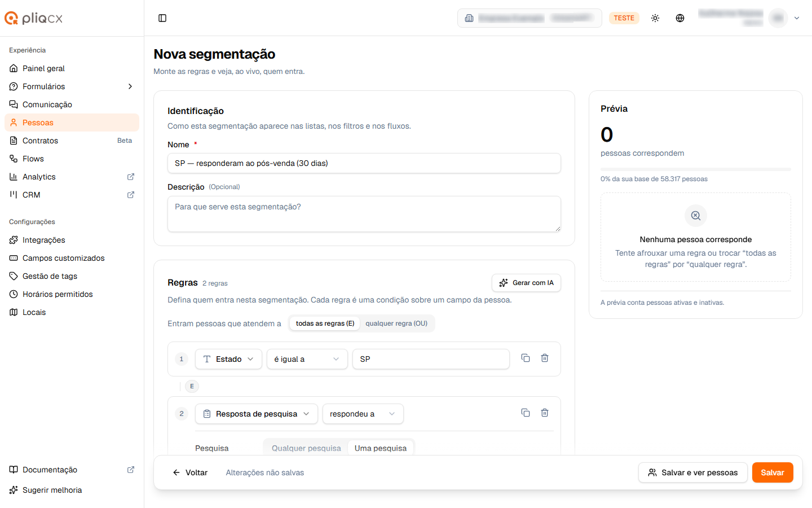The height and width of the screenshot is (508, 812).
Task: Open Analytics external link icon
Action: click(131, 177)
